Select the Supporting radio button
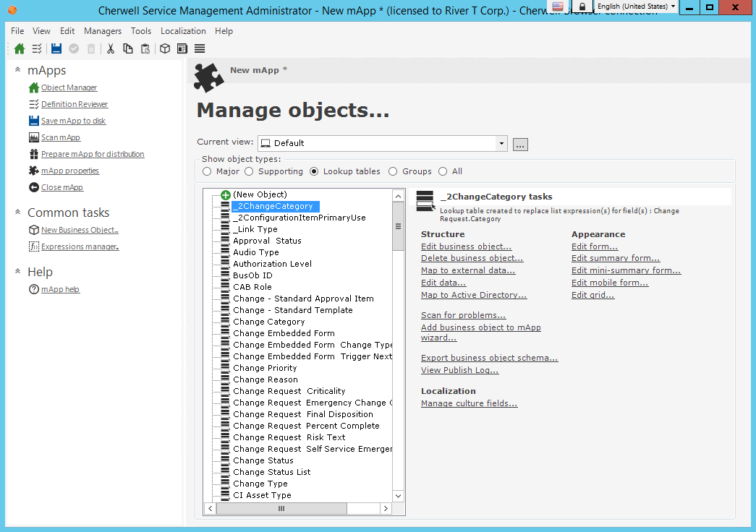The height and width of the screenshot is (532, 756). [x=249, y=171]
